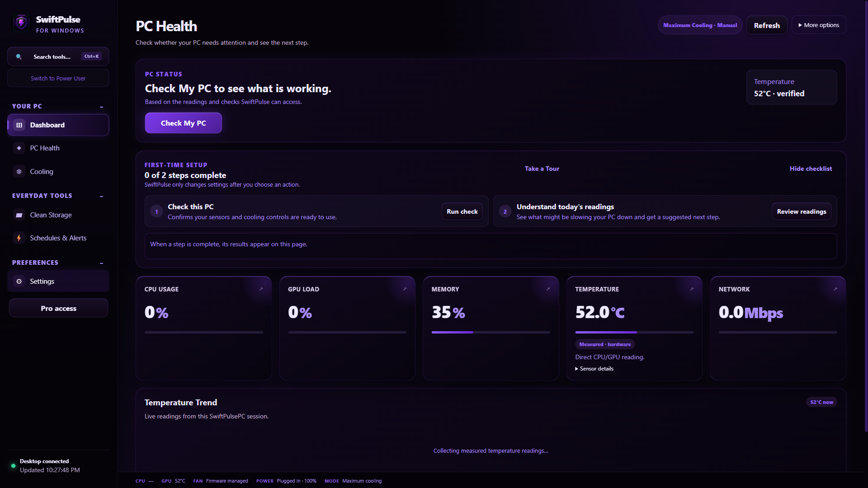Expand Sensor details in Temperature card
This screenshot has height=488, width=868.
594,369
